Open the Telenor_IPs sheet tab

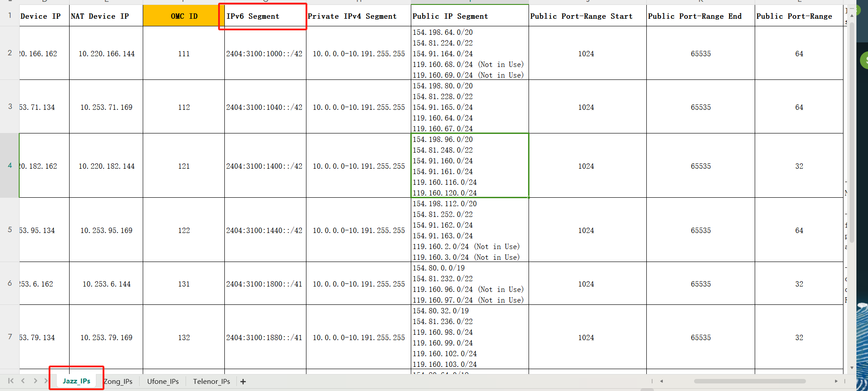click(x=211, y=382)
